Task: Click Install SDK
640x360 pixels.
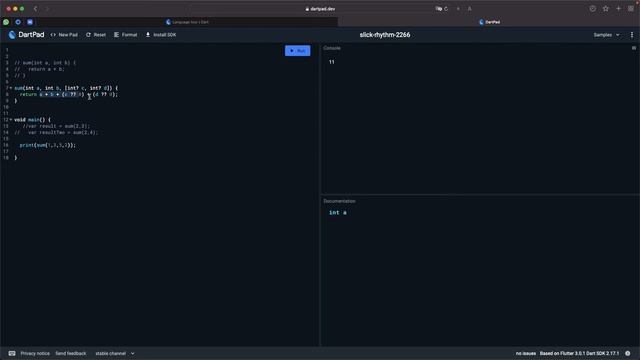Action: pos(161,35)
